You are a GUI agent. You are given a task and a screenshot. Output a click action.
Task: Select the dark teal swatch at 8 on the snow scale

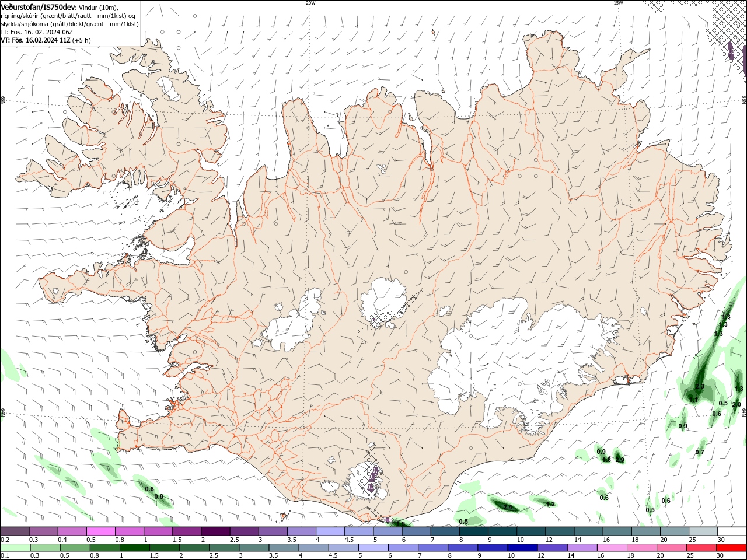[473, 531]
